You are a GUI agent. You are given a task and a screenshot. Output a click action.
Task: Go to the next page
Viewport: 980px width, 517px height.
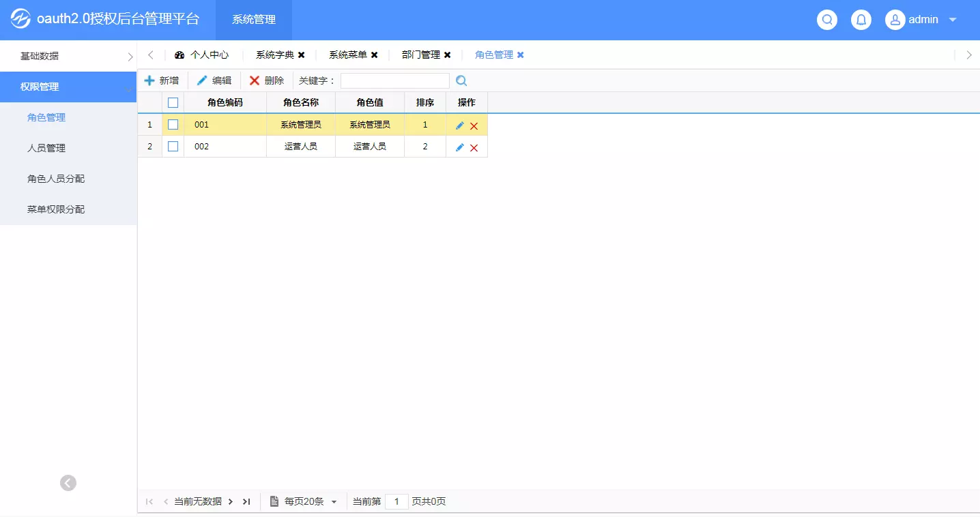231,502
